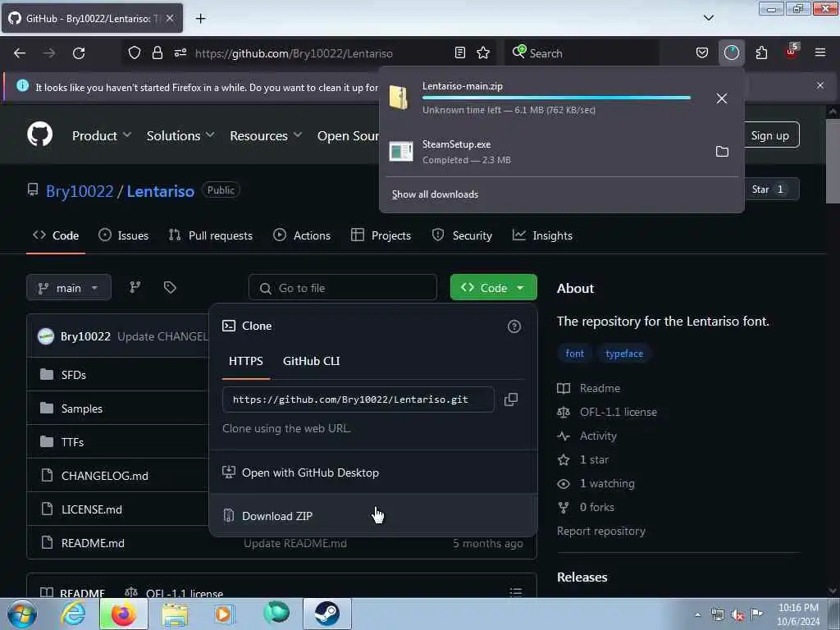Screen dimensions: 840x630
Task: Click the downloads progress icon in toolbar
Action: pos(731,52)
